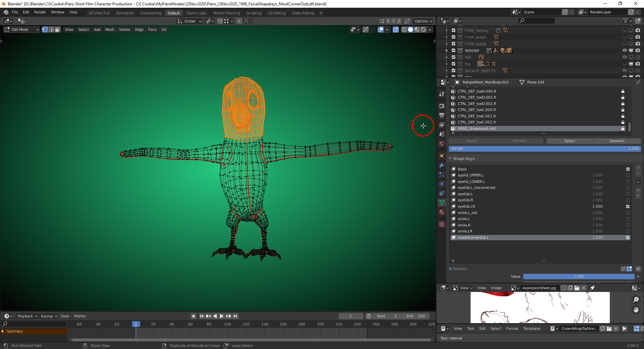
Task: Hide the RENDER collection in viewport
Action: coord(625,51)
